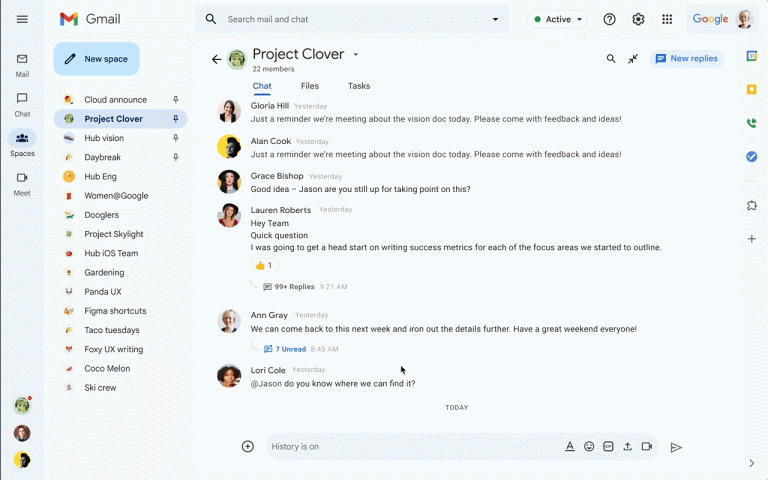
Task: Click the upload file icon
Action: [627, 447]
